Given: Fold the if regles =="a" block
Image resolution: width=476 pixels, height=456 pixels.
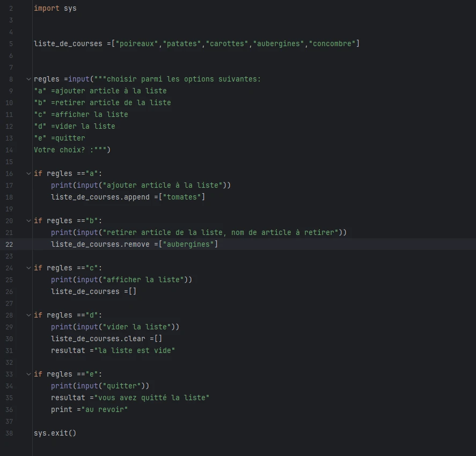Looking at the screenshot, I should [28, 174].
